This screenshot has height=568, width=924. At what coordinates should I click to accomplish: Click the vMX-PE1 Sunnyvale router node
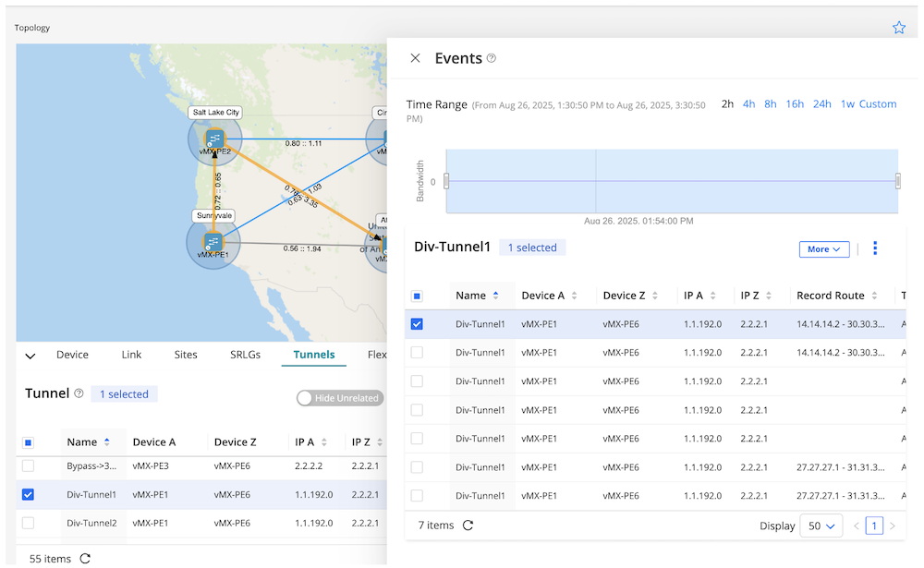213,242
